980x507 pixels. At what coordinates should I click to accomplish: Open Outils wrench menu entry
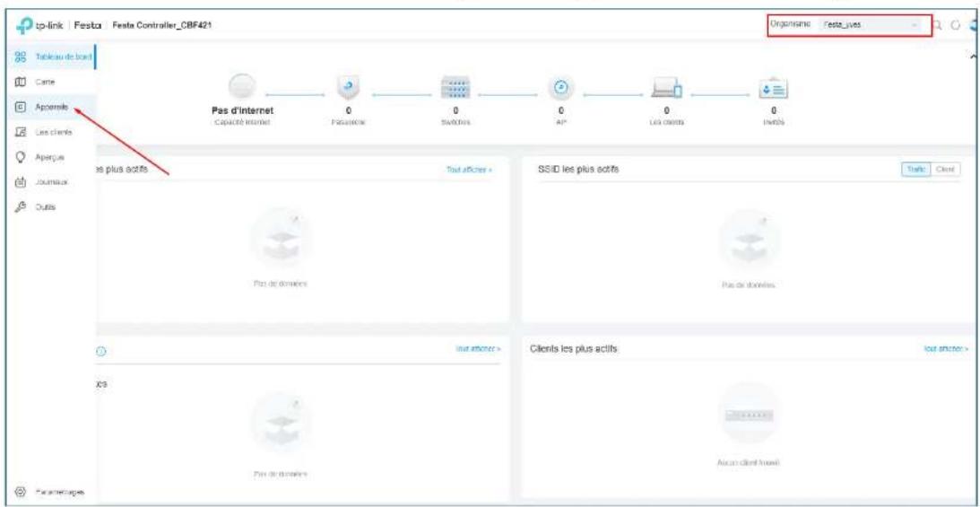click(x=50, y=205)
